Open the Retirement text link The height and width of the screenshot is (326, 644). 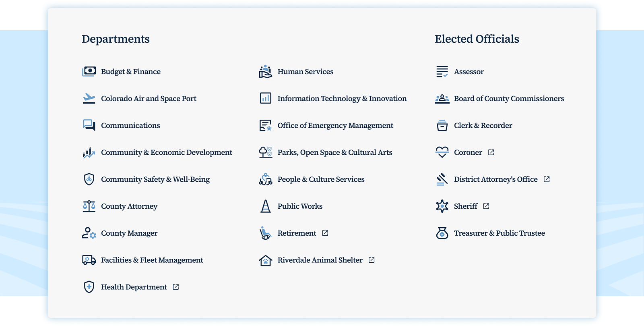click(x=297, y=233)
